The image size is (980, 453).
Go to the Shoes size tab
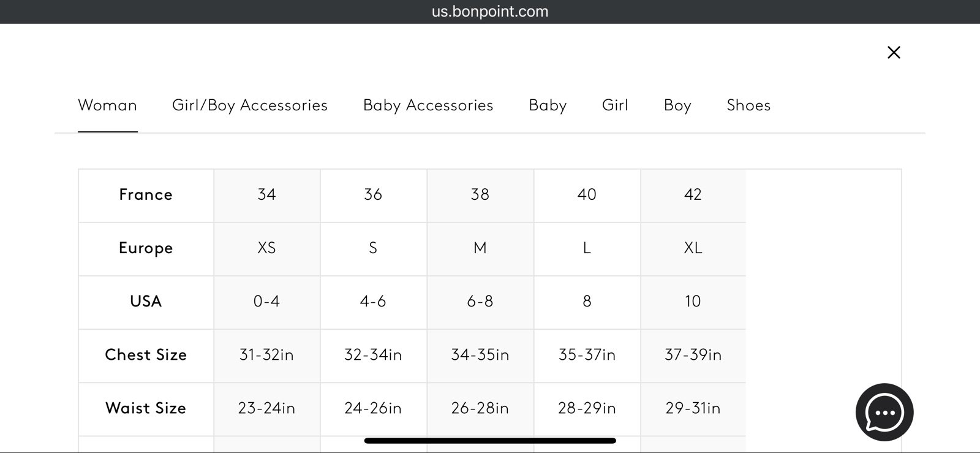748,105
